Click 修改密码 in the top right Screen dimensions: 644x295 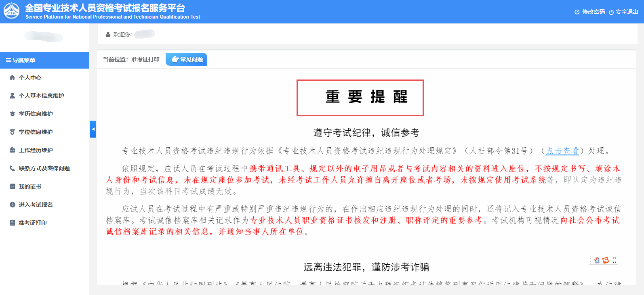point(590,12)
